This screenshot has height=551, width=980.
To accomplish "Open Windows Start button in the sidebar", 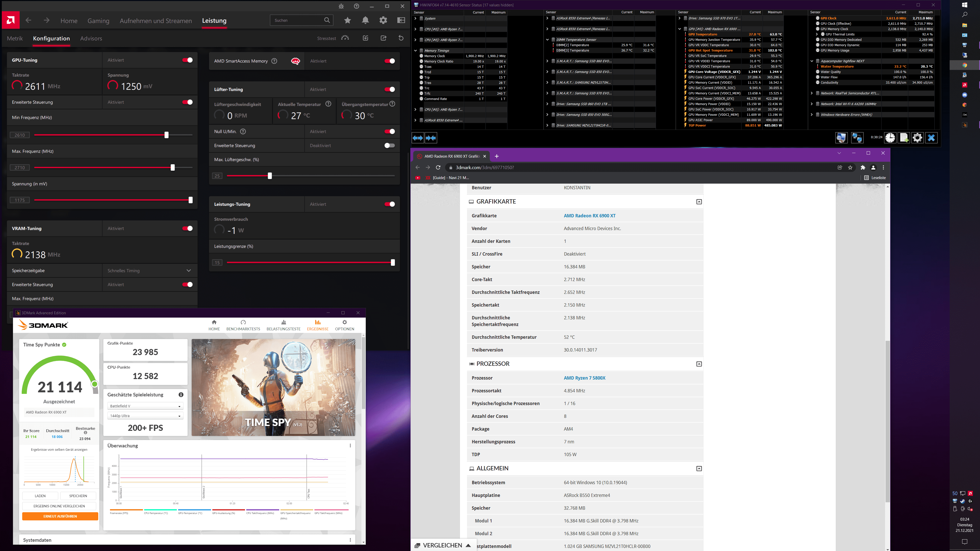I will click(965, 5).
